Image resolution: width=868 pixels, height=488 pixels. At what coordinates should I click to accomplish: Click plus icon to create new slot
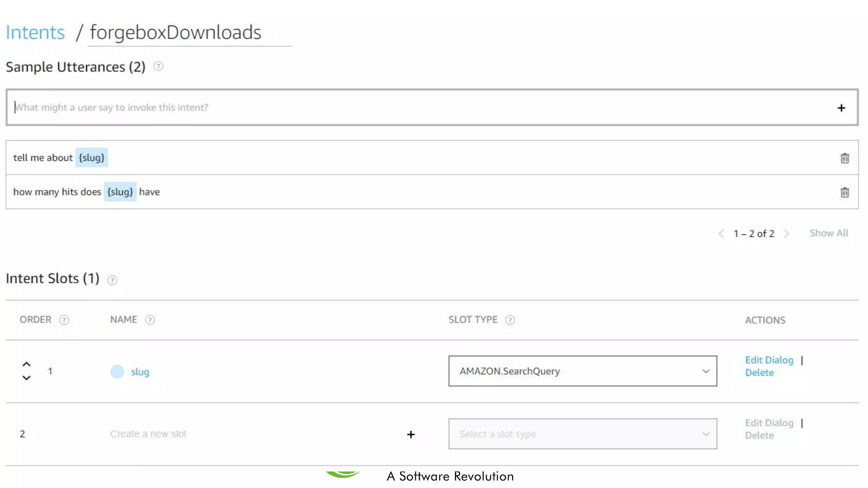pyautogui.click(x=411, y=434)
